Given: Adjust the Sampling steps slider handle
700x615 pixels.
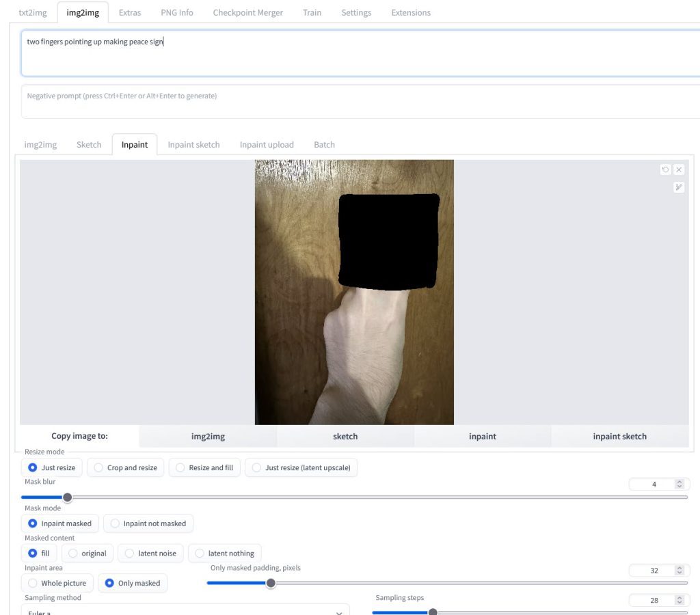Looking at the screenshot, I should pos(433,612).
